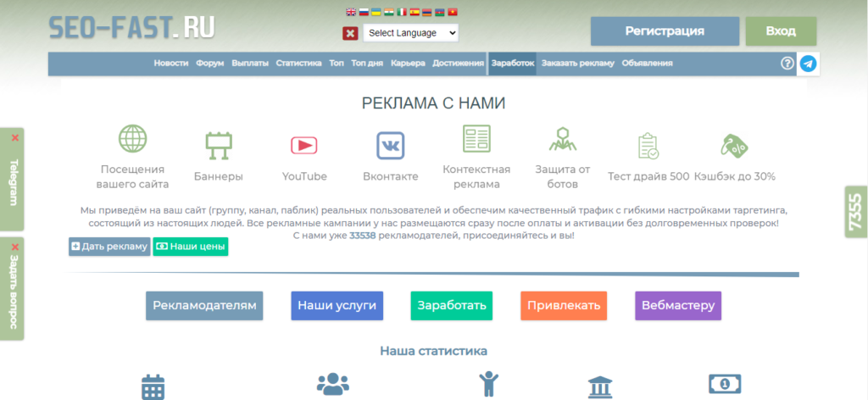Click the Регистрация button

pyautogui.click(x=665, y=31)
